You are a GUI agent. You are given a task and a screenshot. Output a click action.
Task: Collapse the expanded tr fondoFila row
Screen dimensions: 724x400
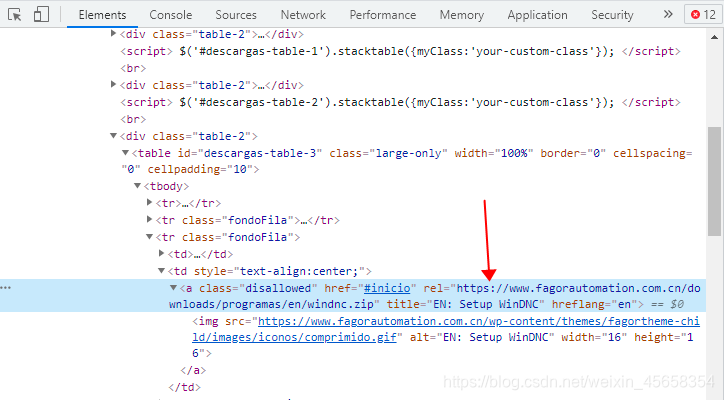tap(149, 236)
